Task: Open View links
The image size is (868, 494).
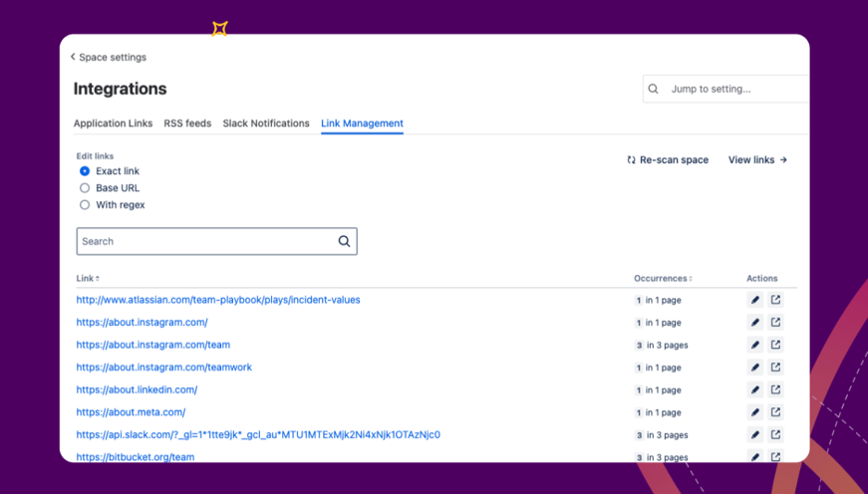Action: (x=757, y=160)
